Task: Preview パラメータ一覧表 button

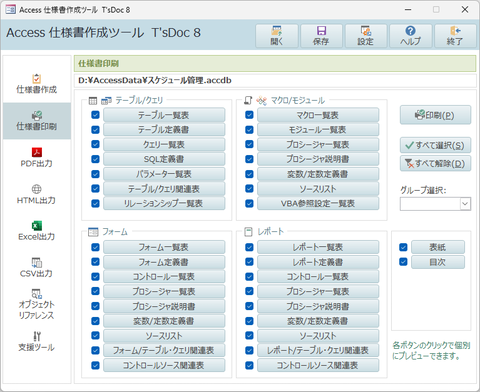Action: pos(164,174)
